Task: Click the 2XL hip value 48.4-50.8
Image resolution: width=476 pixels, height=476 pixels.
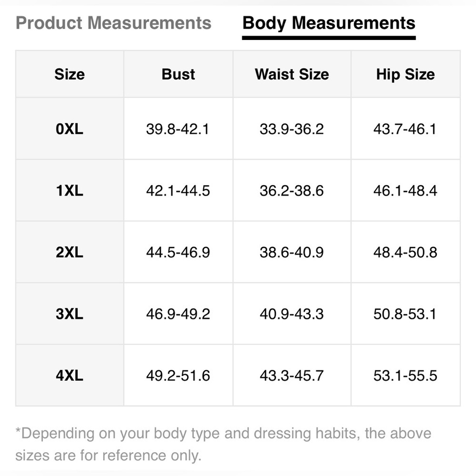Action: tap(405, 252)
